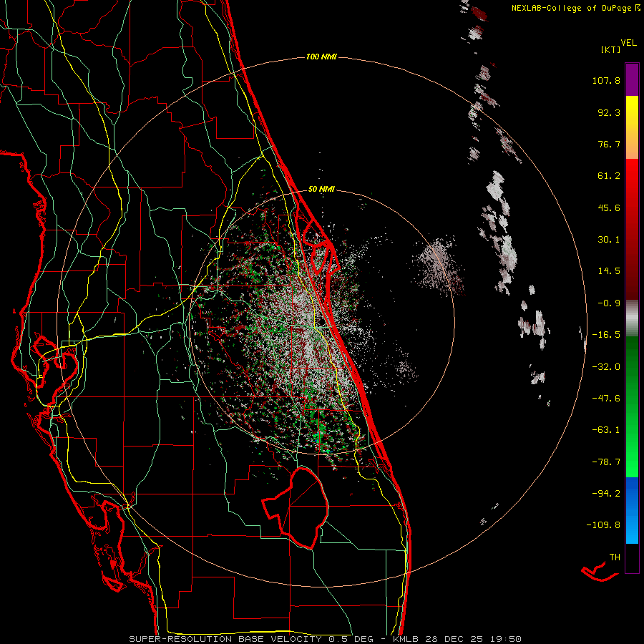Select the -78.7 scale value

coord(606,462)
